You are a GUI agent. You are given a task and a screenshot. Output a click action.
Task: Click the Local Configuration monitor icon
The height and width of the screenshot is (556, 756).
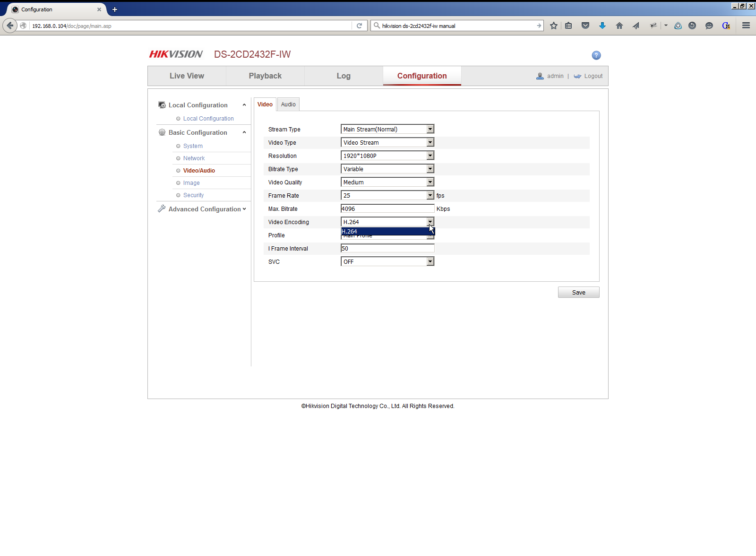click(162, 105)
